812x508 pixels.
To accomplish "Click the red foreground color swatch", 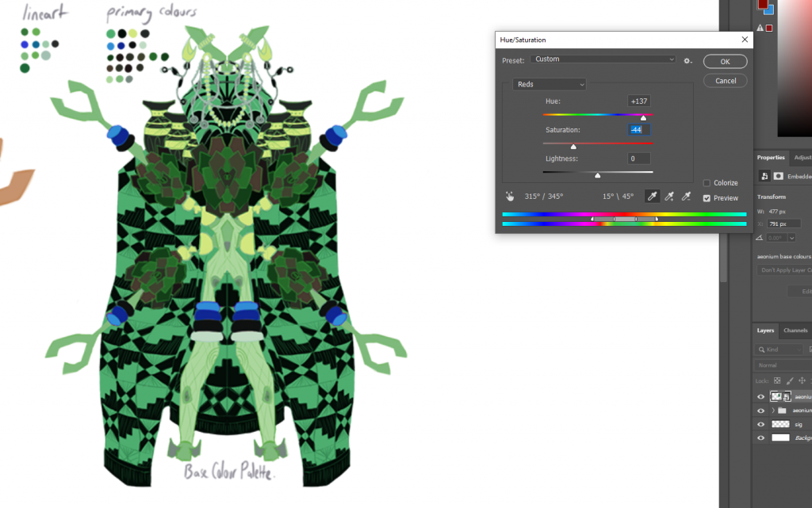I will coord(762,4).
